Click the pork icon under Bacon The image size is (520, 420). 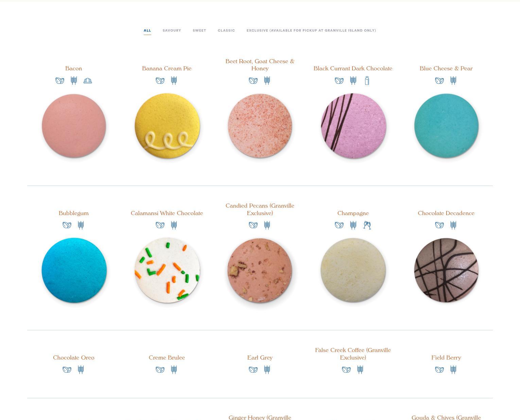pos(88,81)
